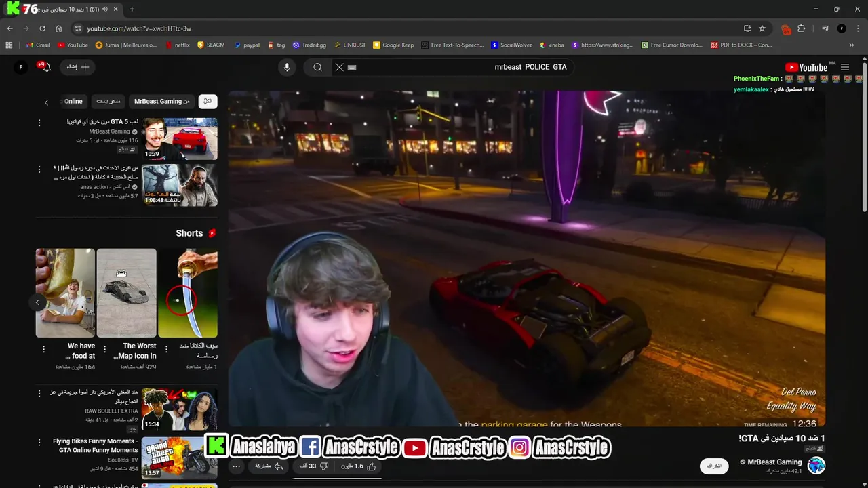The image size is (868, 488).
Task: Open the Google Keep bookmark
Action: (393, 45)
